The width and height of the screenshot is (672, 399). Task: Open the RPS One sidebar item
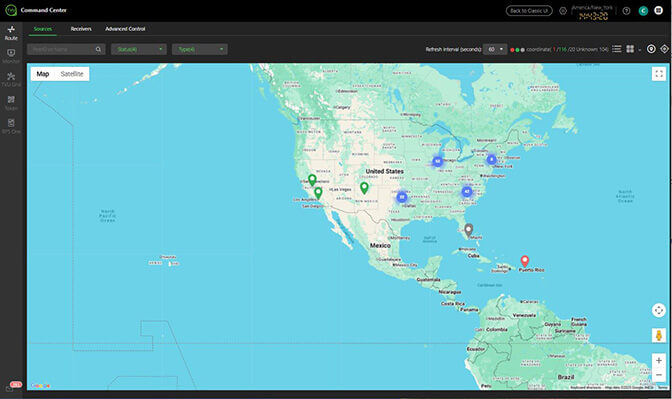pyautogui.click(x=11, y=126)
